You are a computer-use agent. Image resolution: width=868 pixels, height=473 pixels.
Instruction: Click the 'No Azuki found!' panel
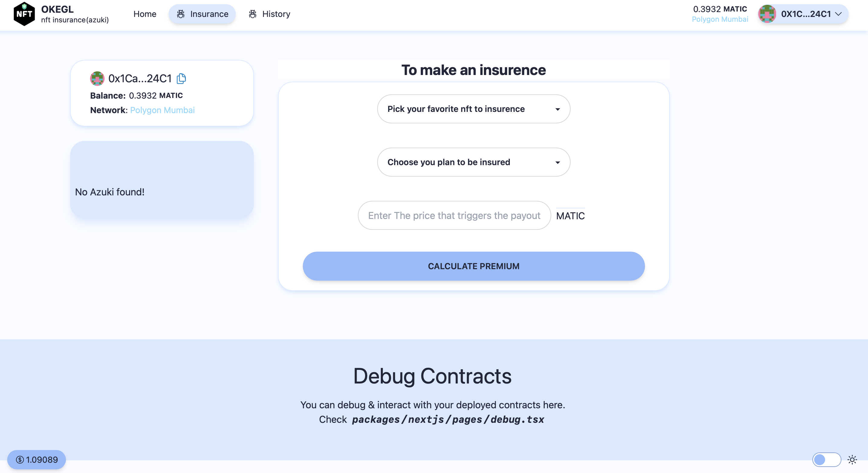tap(162, 180)
